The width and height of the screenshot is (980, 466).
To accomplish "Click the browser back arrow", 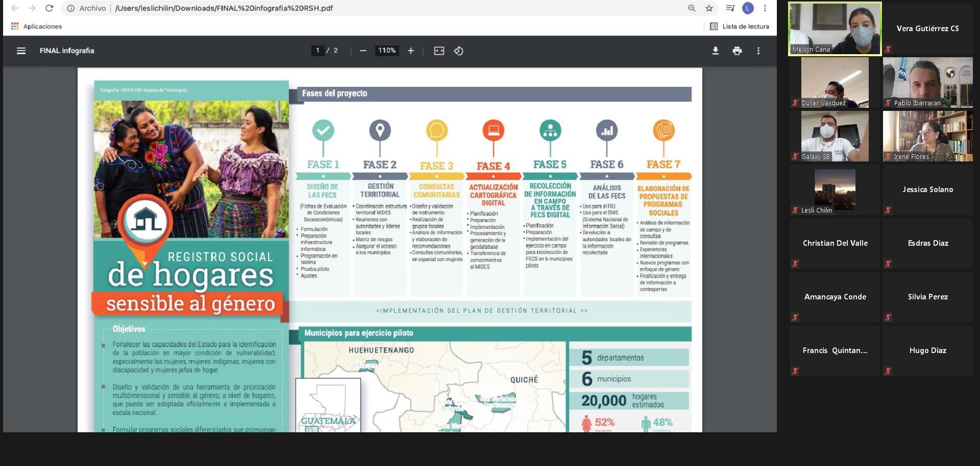I will pyautogui.click(x=15, y=8).
